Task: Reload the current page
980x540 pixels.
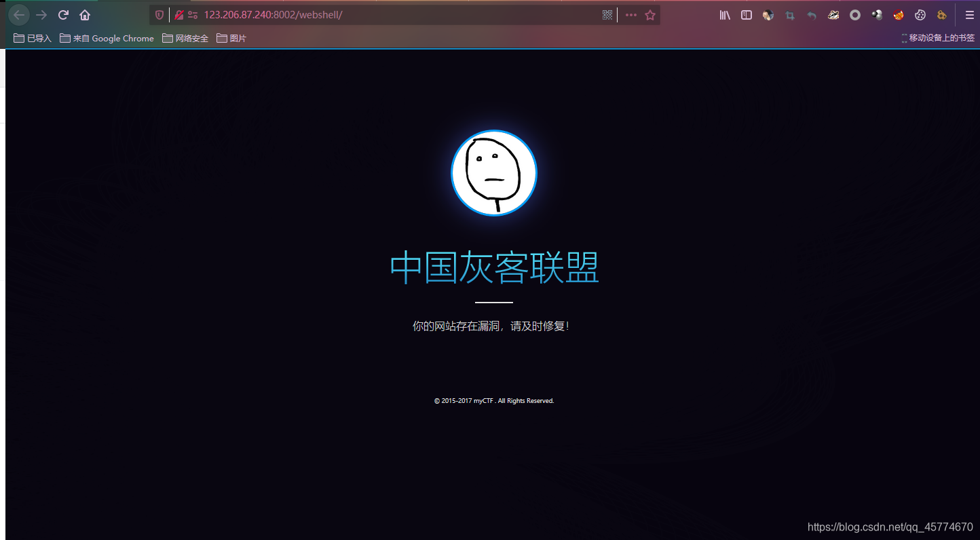Action: pyautogui.click(x=63, y=15)
